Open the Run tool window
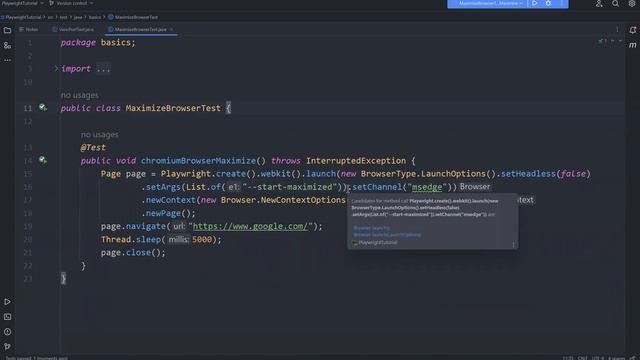 click(x=7, y=302)
